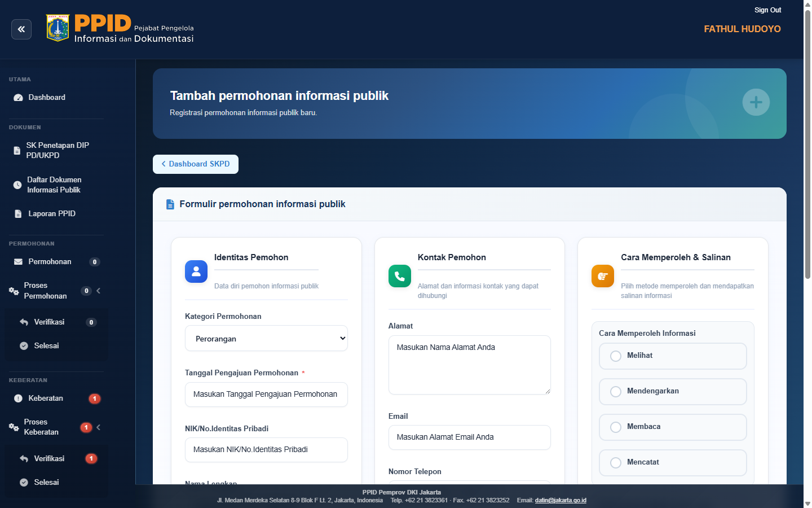812x508 pixels.
Task: Click the scrollbar down arrow
Action: [x=807, y=503]
